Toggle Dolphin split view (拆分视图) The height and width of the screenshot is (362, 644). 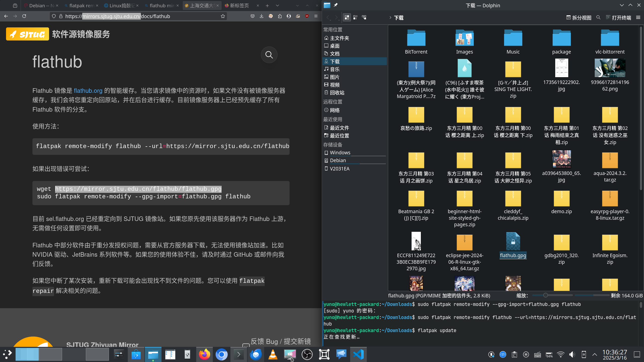tap(579, 18)
